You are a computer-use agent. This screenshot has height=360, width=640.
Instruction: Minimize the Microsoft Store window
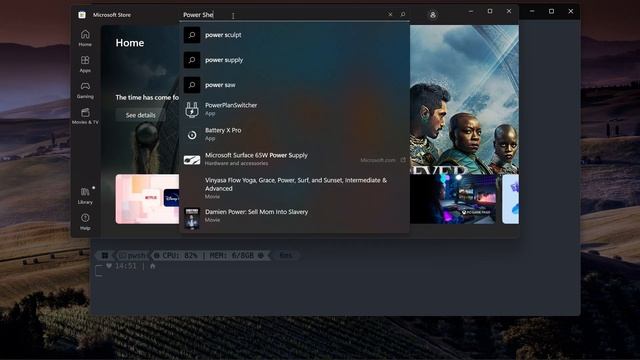tap(471, 11)
